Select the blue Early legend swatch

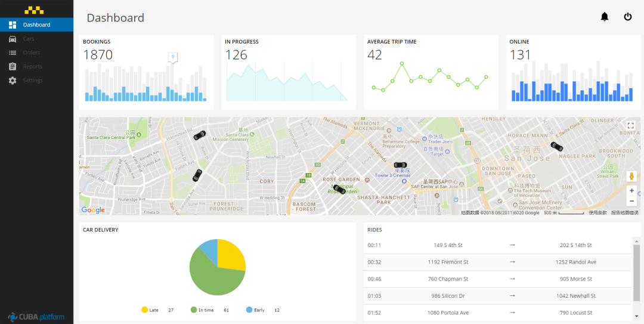[x=249, y=310]
